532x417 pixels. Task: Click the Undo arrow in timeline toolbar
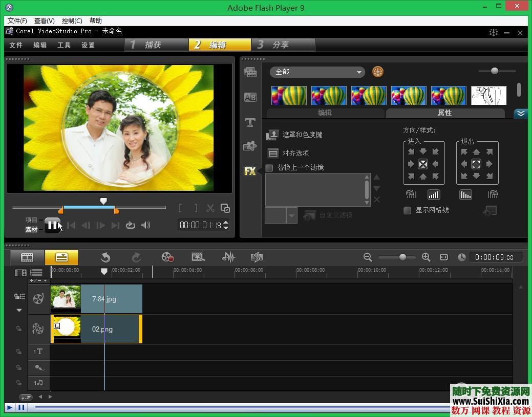pos(105,257)
